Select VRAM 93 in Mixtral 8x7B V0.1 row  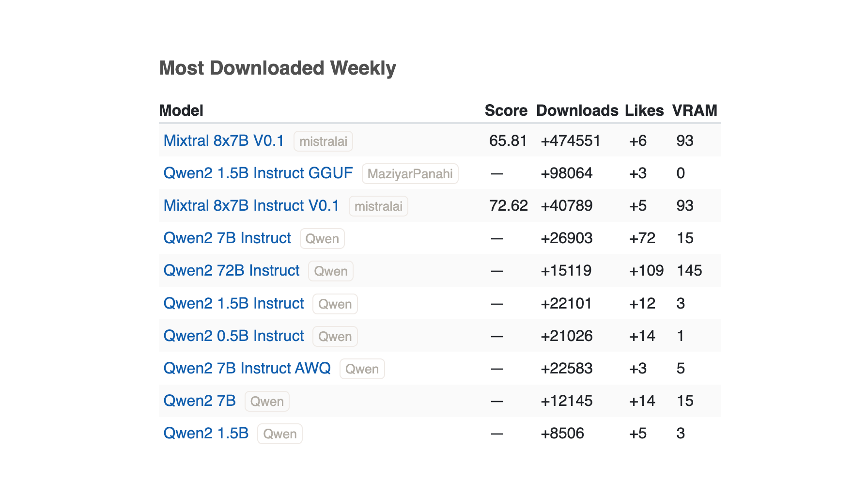point(685,140)
